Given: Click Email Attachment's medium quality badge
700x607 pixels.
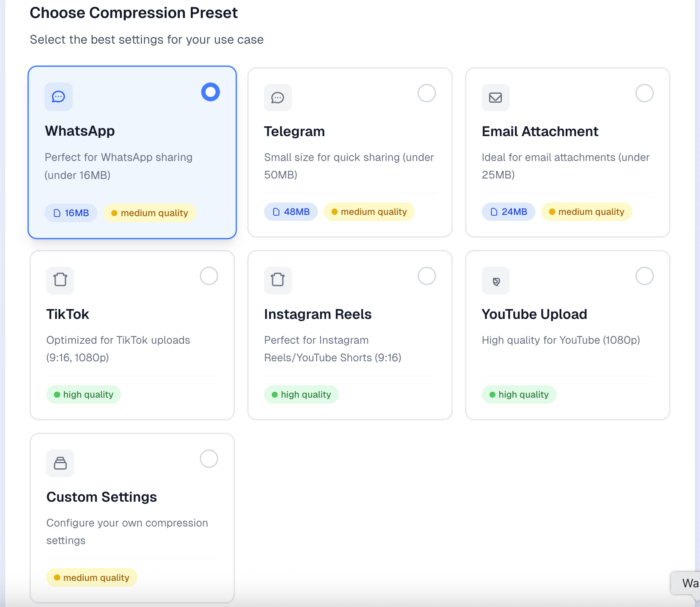Looking at the screenshot, I should [x=587, y=212].
